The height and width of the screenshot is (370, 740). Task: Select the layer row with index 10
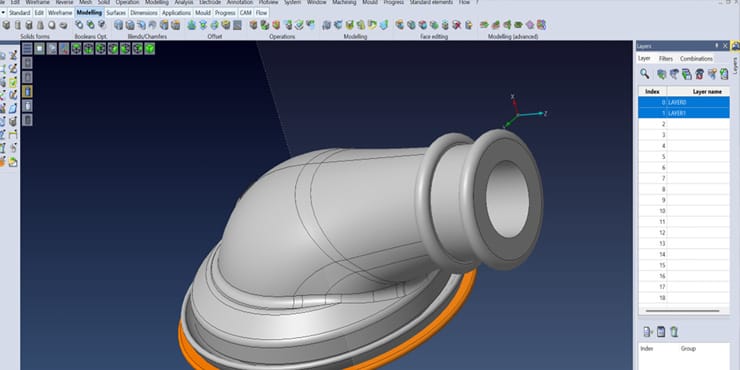684,211
